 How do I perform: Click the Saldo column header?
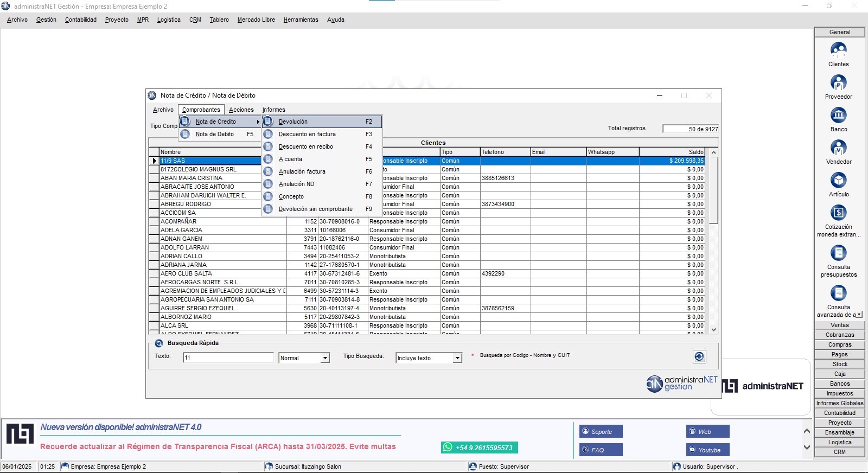672,152
